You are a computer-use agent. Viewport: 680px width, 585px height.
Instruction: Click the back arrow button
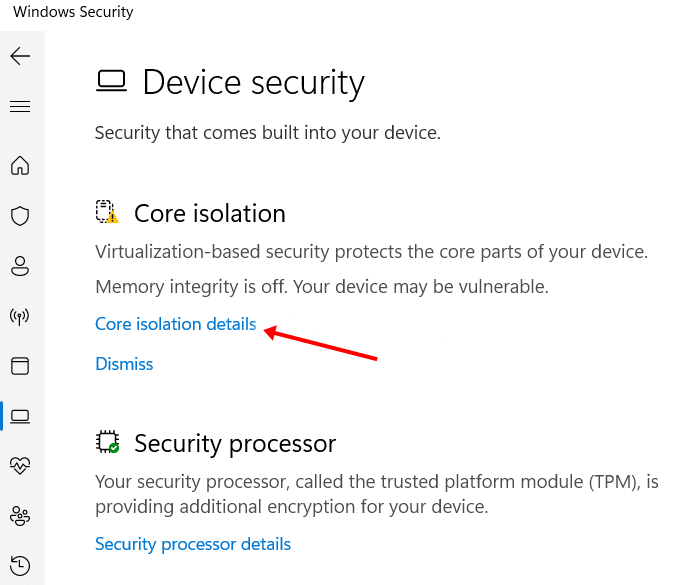(x=20, y=56)
